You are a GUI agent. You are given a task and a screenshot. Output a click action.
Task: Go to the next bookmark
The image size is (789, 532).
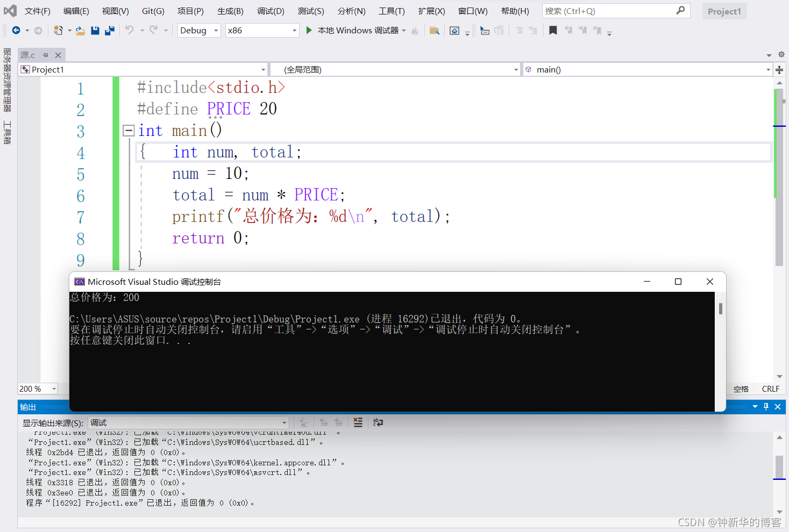pos(582,31)
